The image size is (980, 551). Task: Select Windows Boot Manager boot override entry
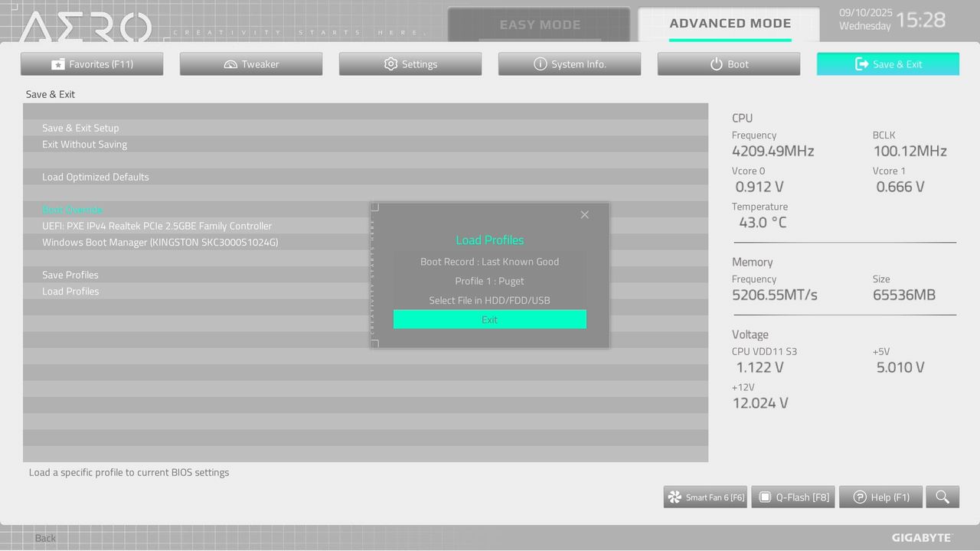tap(158, 241)
